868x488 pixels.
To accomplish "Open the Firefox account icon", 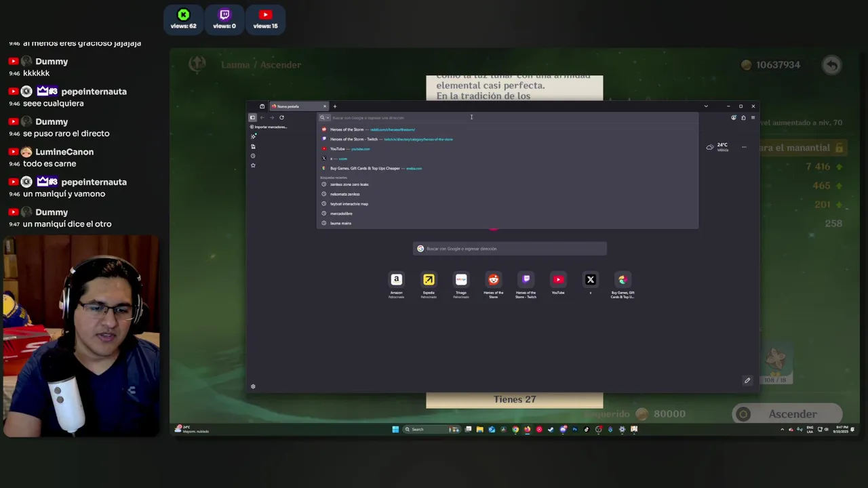I will 734,117.
